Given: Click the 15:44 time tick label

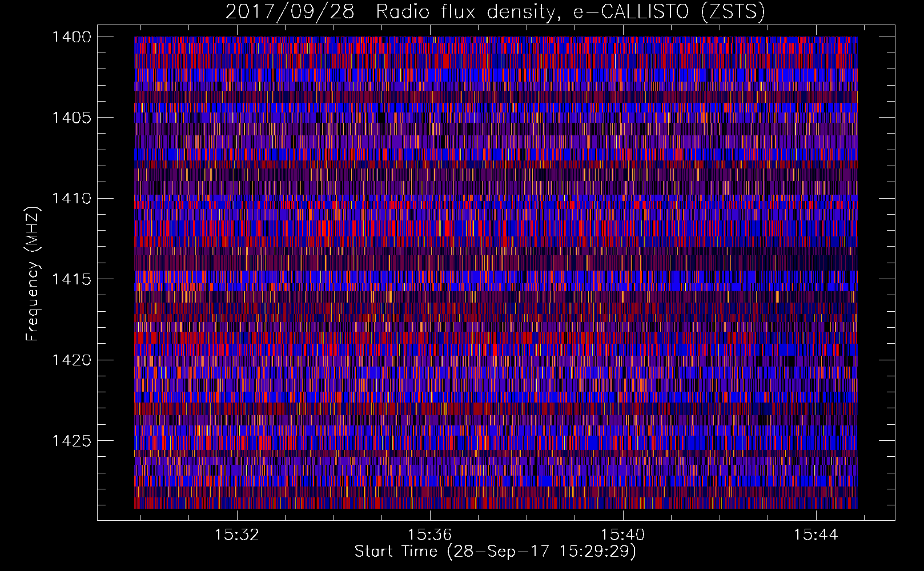Looking at the screenshot, I should [x=816, y=534].
